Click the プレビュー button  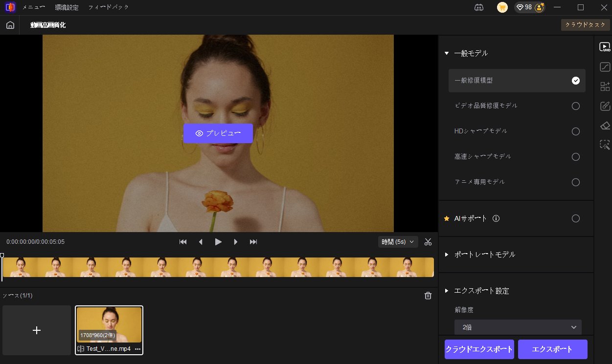pos(218,133)
